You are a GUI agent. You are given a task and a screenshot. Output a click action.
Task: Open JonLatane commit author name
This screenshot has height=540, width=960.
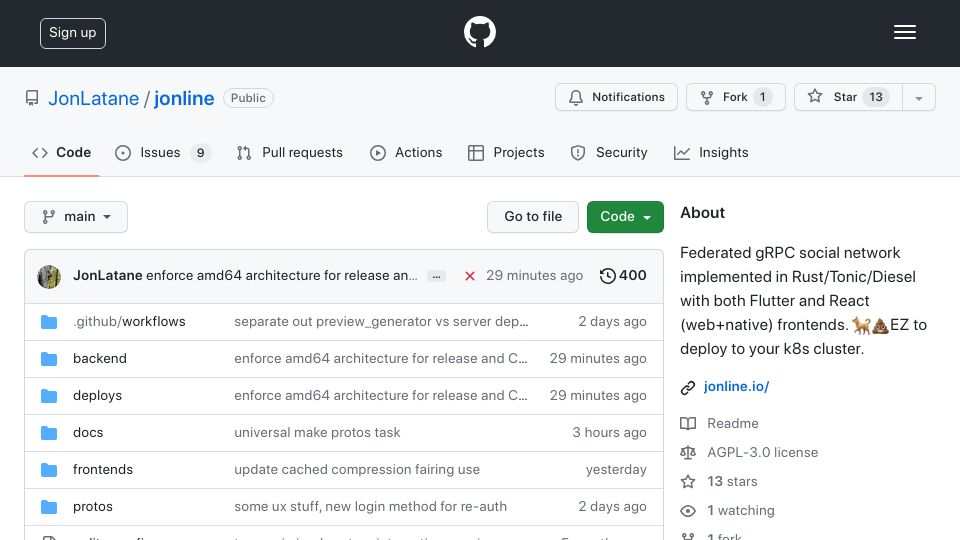(x=108, y=276)
